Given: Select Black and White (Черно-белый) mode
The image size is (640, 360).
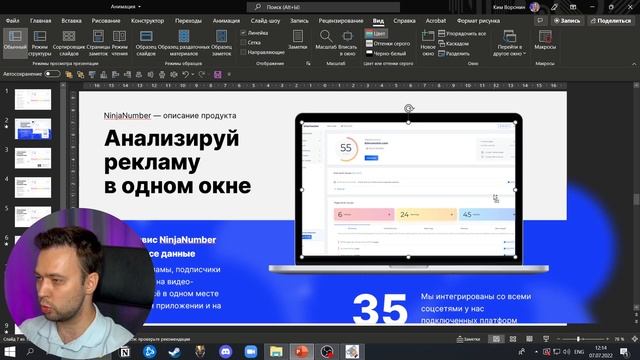Looking at the screenshot, I should [x=386, y=53].
